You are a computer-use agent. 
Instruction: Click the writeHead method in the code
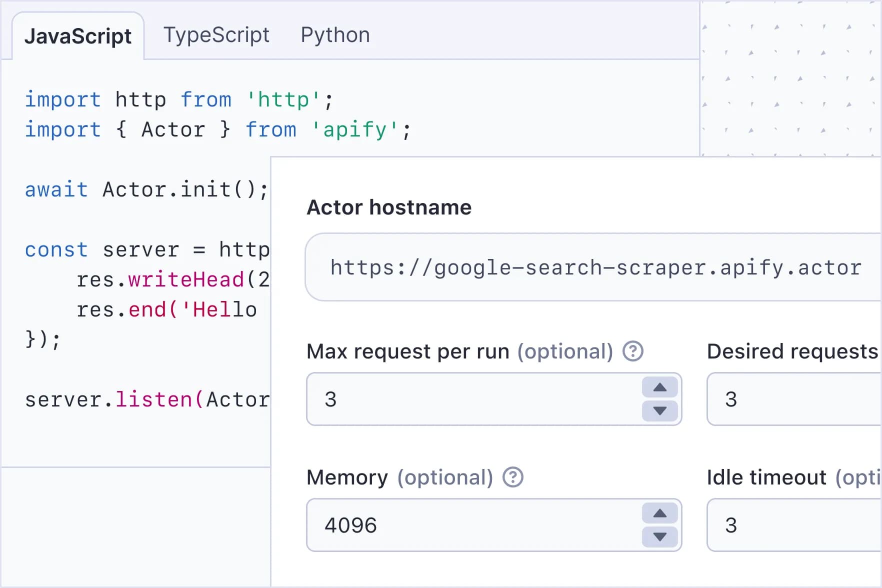click(x=185, y=280)
